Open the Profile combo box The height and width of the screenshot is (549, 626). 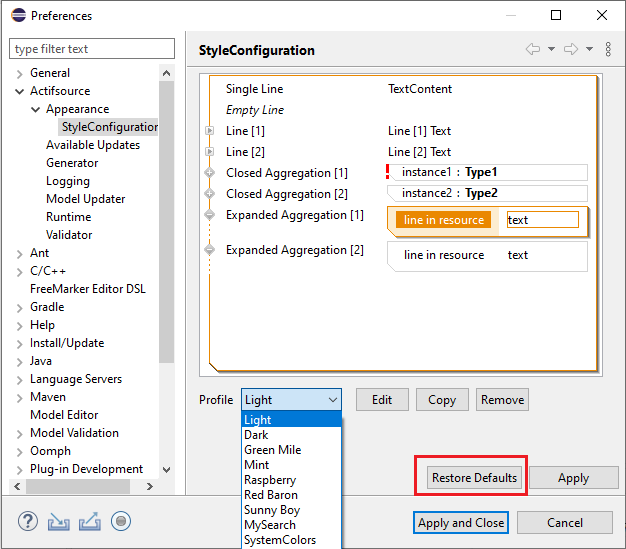tap(292, 400)
